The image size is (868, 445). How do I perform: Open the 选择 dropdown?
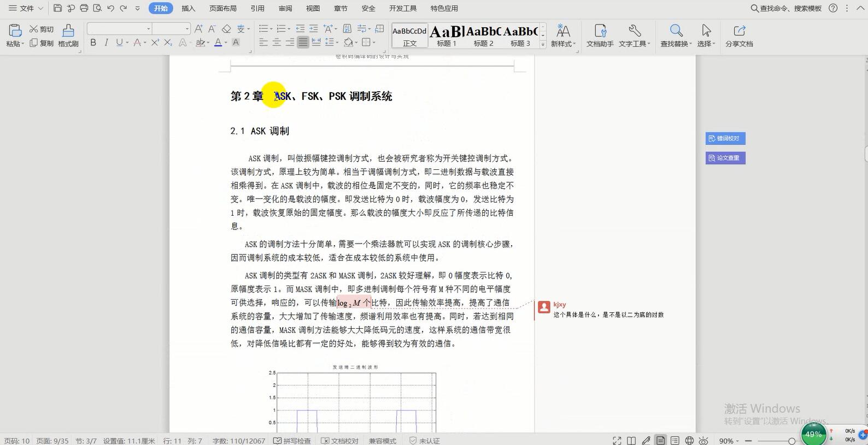click(706, 43)
